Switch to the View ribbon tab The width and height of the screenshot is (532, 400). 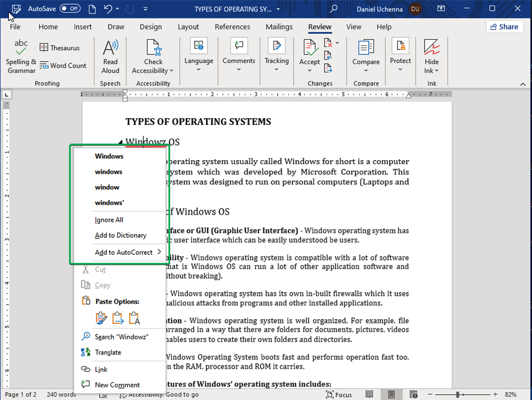[x=353, y=27]
